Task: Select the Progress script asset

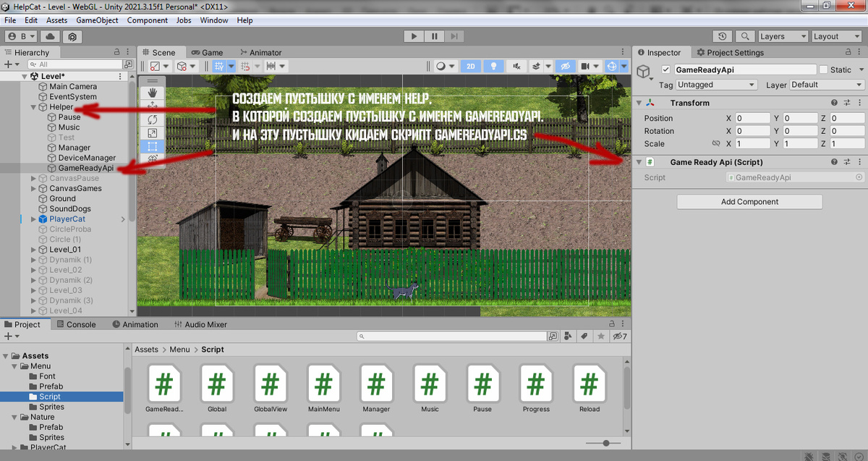Action: pos(536,387)
